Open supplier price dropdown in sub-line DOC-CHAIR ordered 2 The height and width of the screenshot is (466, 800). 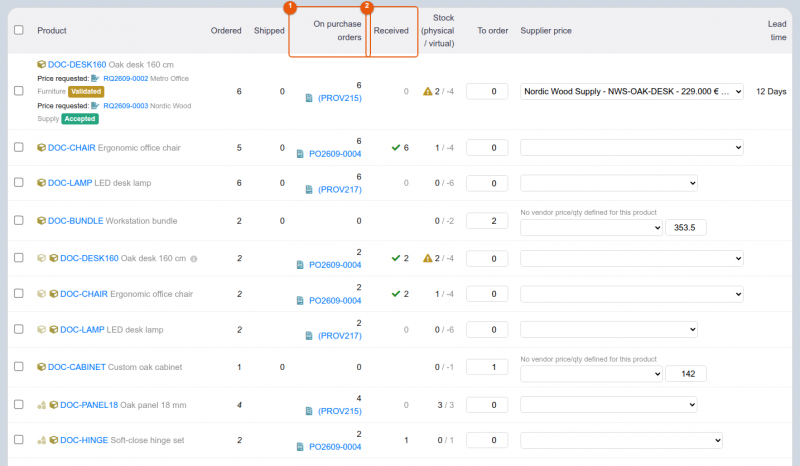click(632, 294)
